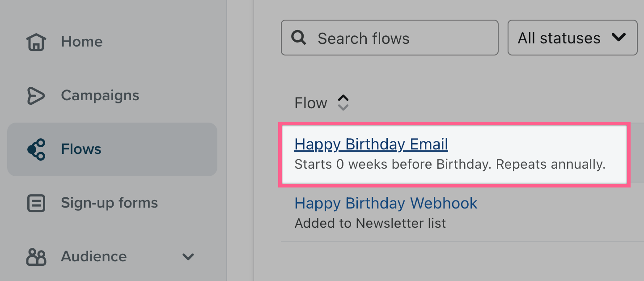Open the Happy Birthday Email flow link
The height and width of the screenshot is (281, 644).
[371, 144]
